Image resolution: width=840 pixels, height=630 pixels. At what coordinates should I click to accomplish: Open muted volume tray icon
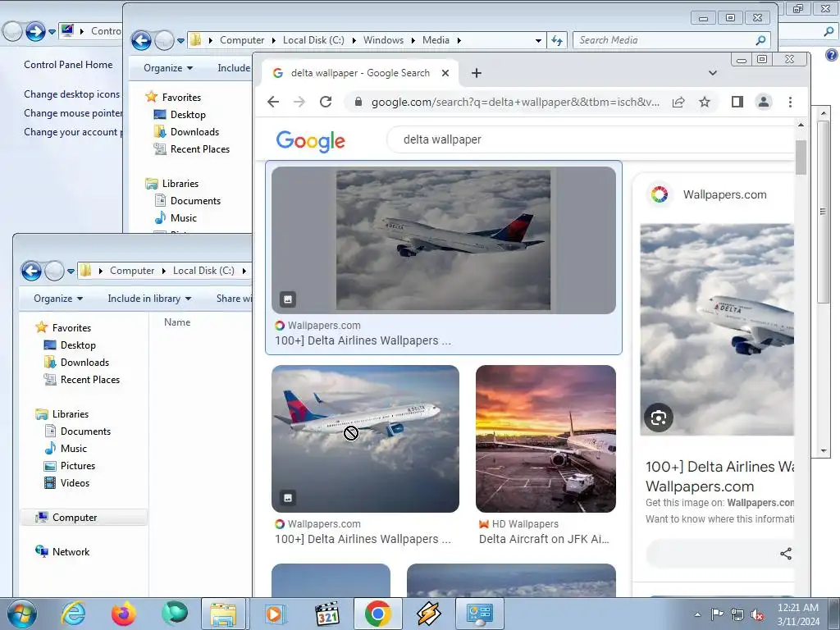coord(757,614)
